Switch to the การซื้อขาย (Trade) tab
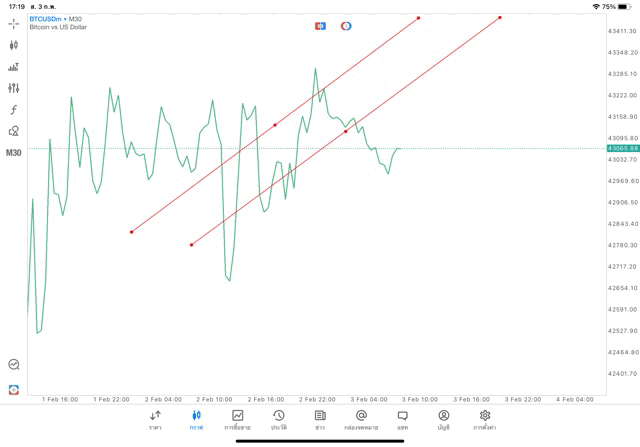The image size is (640, 447). click(x=238, y=419)
